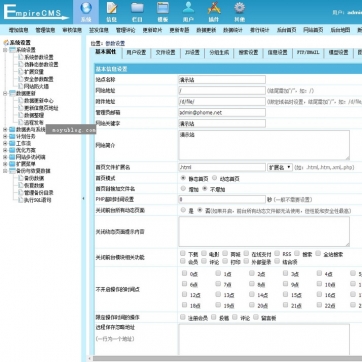Expand the 计划任务 tree node toggle

5,136
